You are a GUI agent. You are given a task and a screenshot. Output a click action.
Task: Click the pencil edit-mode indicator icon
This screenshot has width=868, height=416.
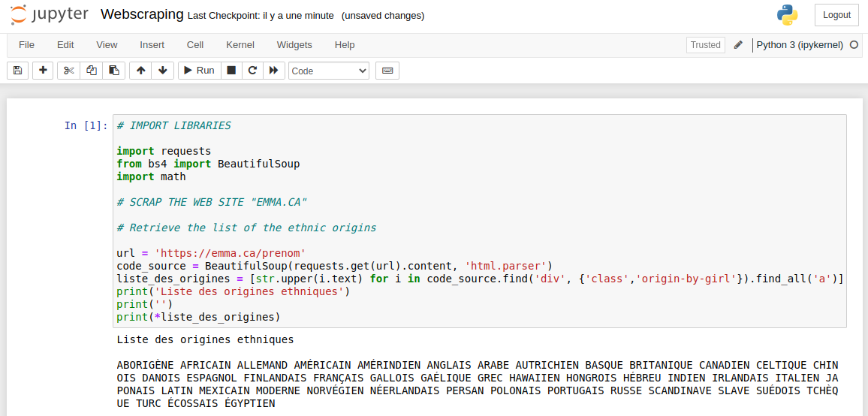(x=738, y=45)
